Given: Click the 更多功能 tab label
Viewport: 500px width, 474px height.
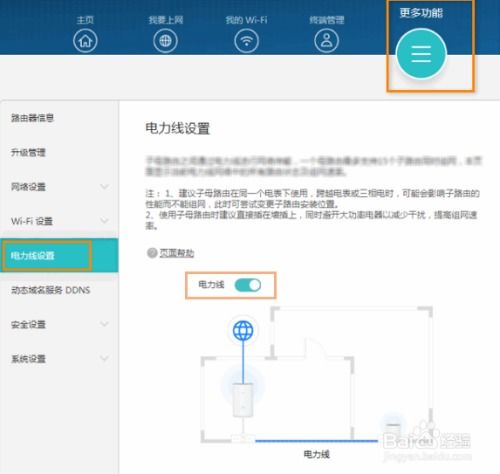Looking at the screenshot, I should [421, 13].
